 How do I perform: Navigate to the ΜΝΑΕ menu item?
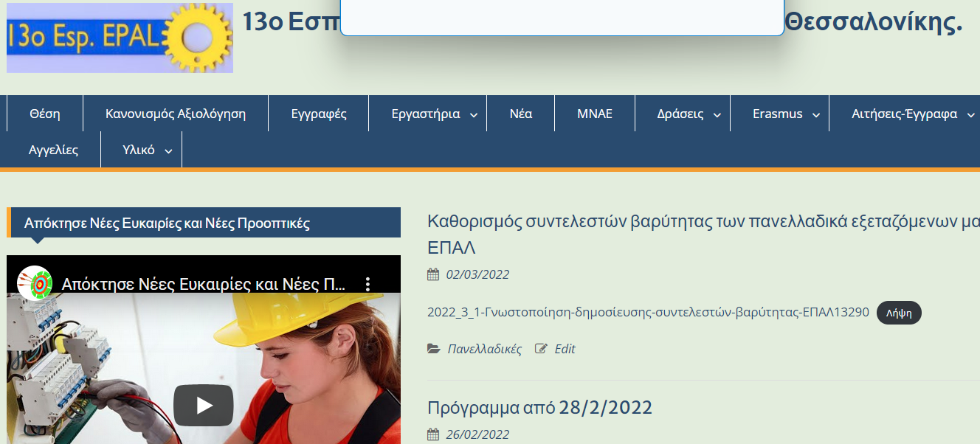coord(595,114)
